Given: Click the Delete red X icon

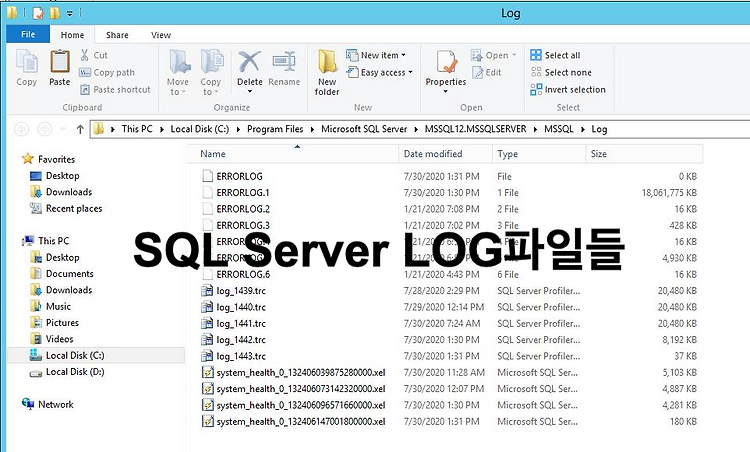Looking at the screenshot, I should pos(250,62).
